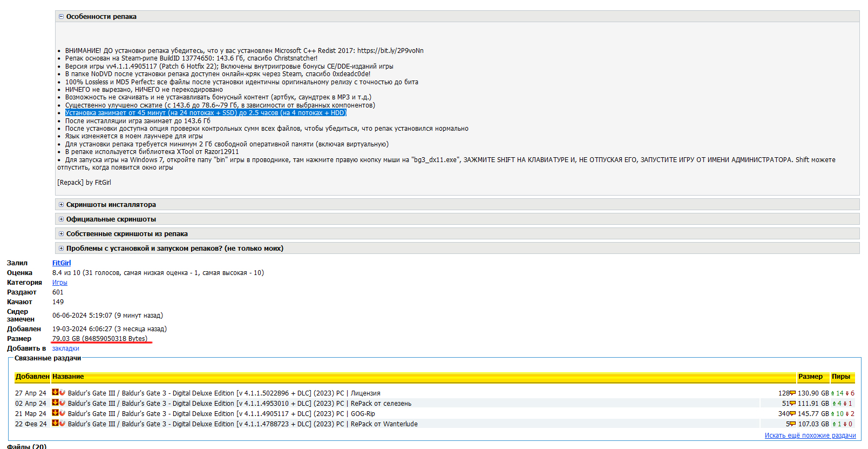This screenshot has width=868, height=449.
Task: Click line starting Репак основан на Steam-рипе
Action: (192, 58)
